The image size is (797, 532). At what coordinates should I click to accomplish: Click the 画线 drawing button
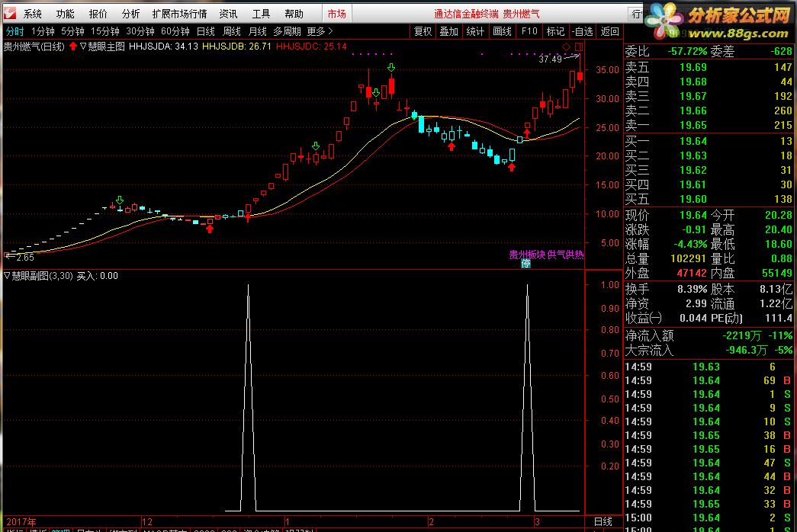(502, 31)
